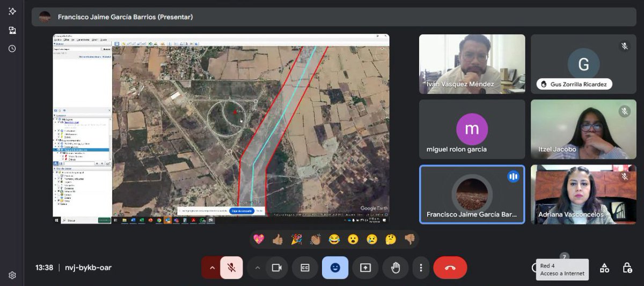Select Francisco Jaime García Barrios speaker tile
This screenshot has width=644, height=286.
click(472, 194)
